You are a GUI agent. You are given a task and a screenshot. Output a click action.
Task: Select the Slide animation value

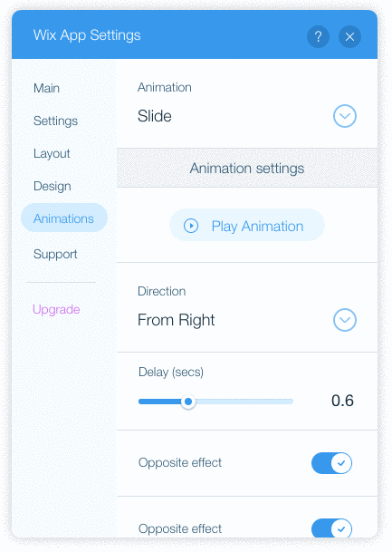tap(154, 116)
